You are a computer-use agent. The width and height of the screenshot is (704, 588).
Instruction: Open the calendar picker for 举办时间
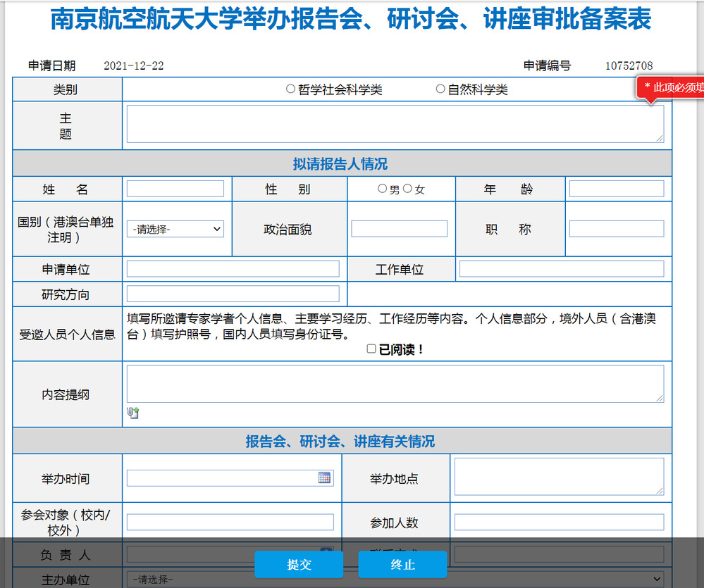pyautogui.click(x=324, y=478)
